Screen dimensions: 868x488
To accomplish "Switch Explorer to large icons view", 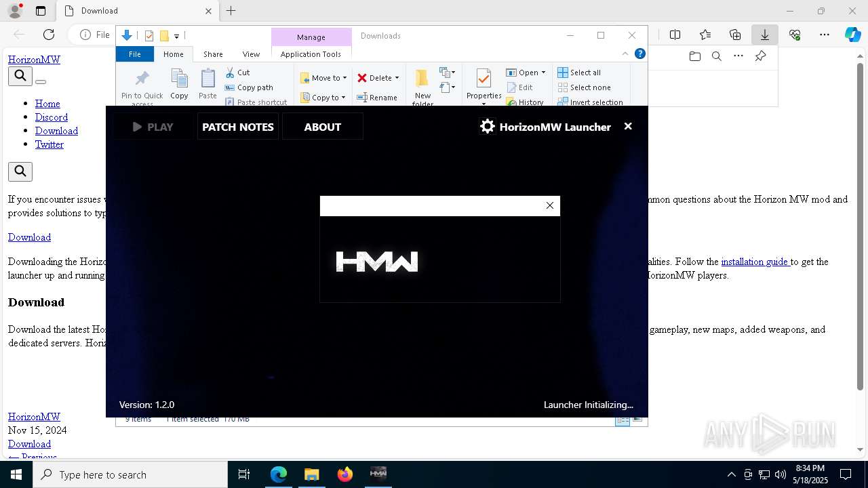I will tap(637, 420).
